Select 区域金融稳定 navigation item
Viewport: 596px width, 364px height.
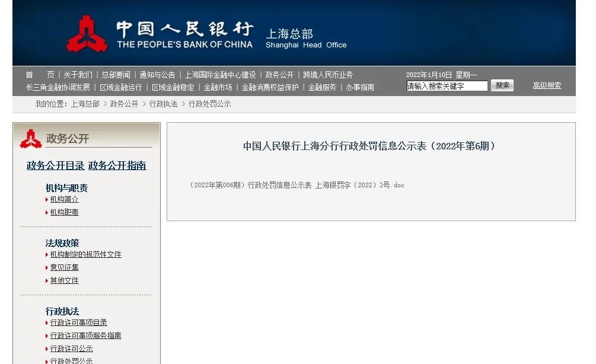pyautogui.click(x=173, y=87)
